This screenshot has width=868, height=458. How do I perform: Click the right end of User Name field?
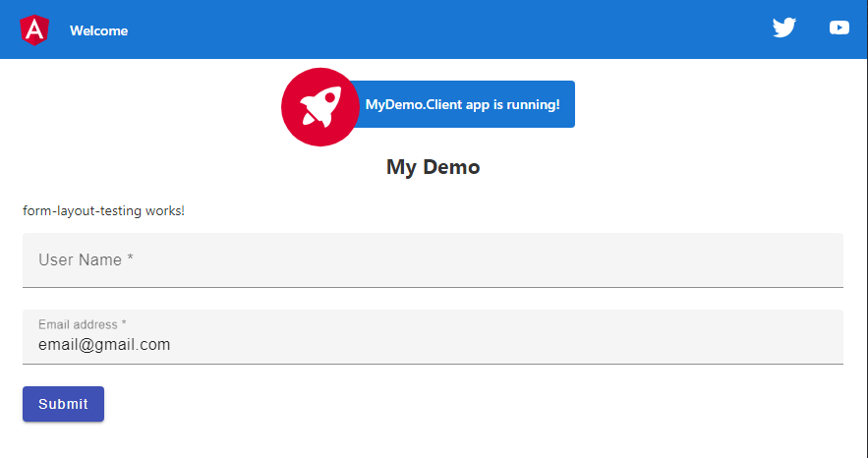click(816, 260)
